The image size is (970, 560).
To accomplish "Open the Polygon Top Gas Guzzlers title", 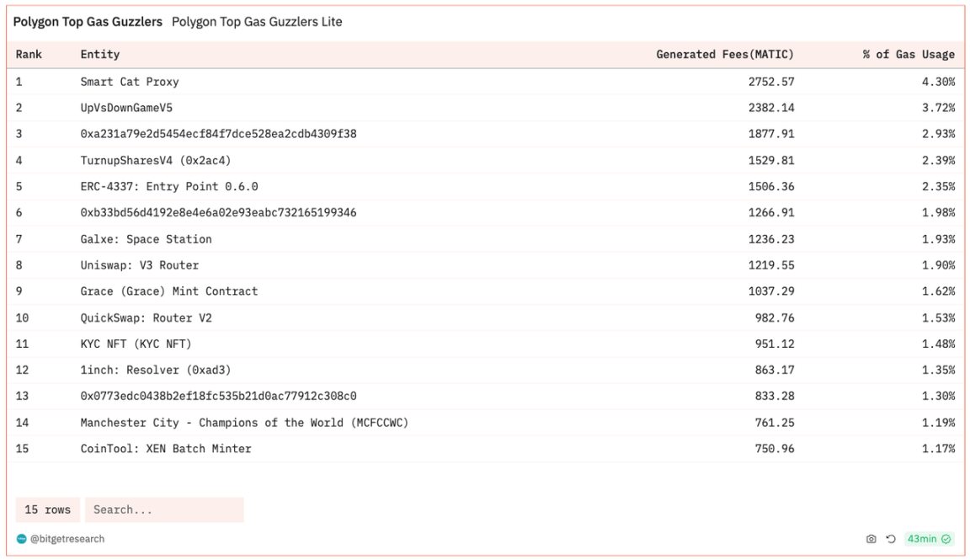I will 88,22.
